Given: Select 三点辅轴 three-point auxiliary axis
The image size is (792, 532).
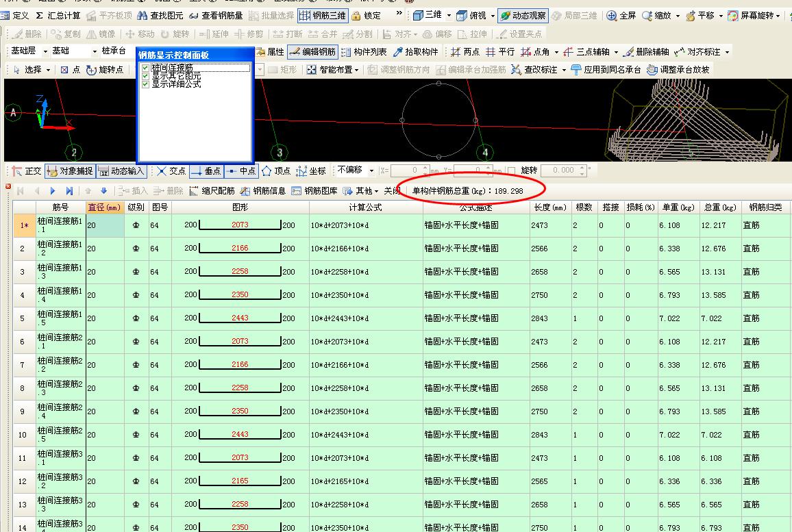Looking at the screenshot, I should [587, 51].
